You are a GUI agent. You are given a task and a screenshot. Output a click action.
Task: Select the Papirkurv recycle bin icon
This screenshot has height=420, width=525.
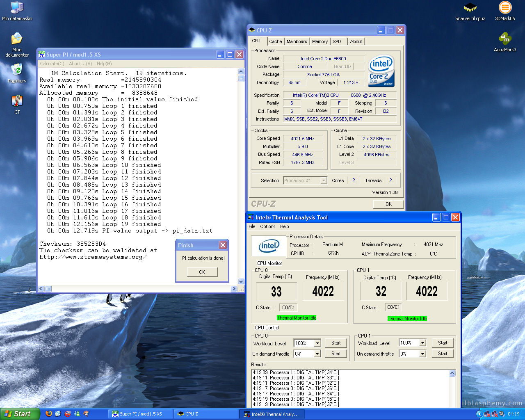17,73
